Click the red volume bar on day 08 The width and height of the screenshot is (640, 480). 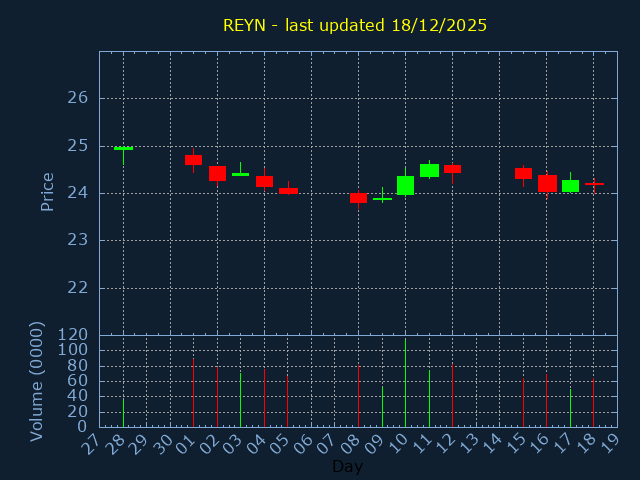click(358, 396)
